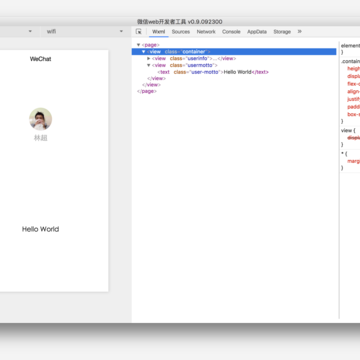
Task: Click the user avatar image
Action: click(x=41, y=119)
